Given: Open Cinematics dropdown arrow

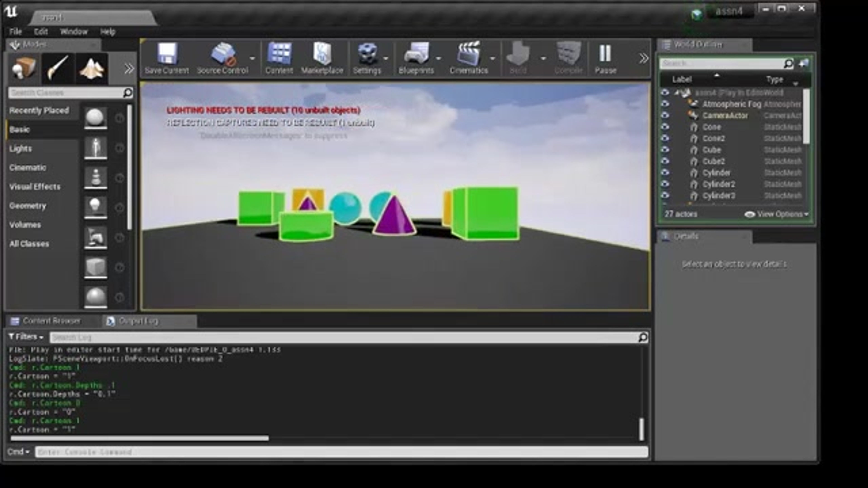Looking at the screenshot, I should point(492,58).
